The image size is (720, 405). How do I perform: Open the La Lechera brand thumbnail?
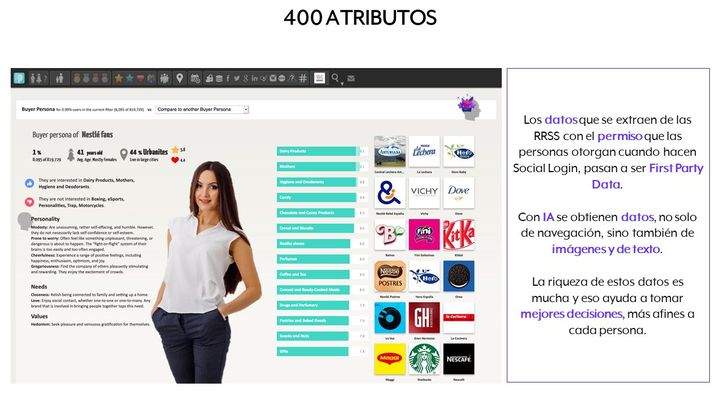pos(424,152)
